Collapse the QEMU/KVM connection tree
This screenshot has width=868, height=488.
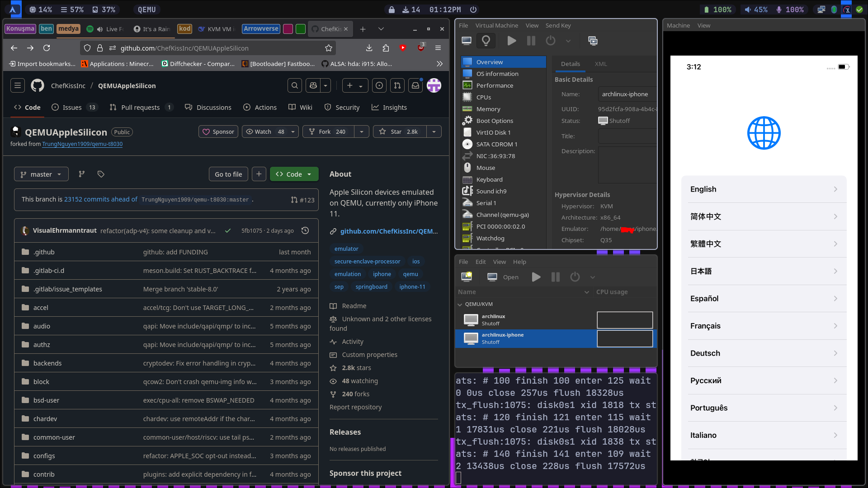pos(460,305)
